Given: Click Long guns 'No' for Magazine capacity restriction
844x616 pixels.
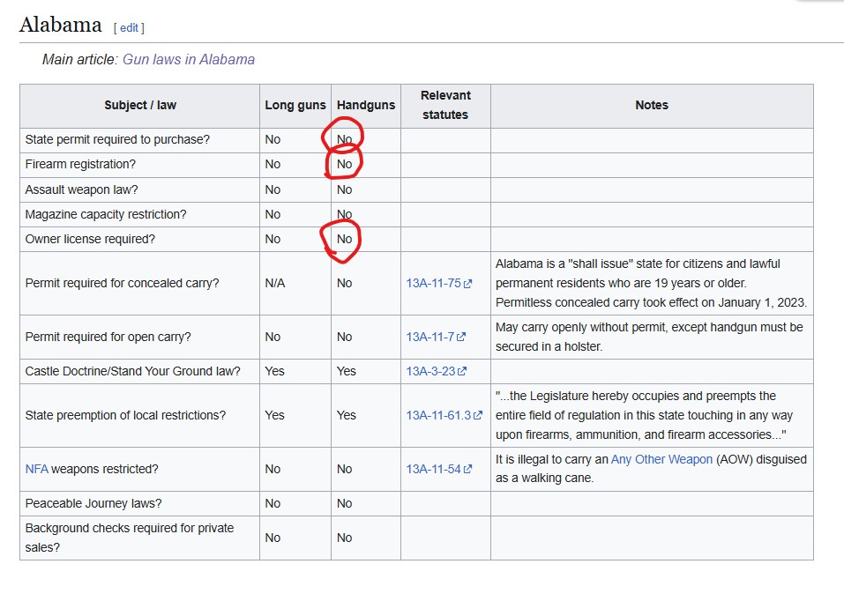Looking at the screenshot, I should 273,215.
